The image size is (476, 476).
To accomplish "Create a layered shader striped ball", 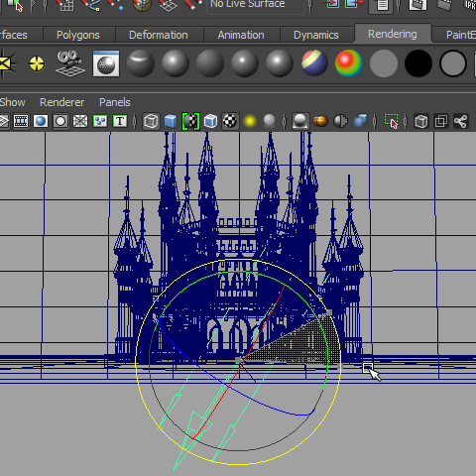I will click(x=314, y=63).
